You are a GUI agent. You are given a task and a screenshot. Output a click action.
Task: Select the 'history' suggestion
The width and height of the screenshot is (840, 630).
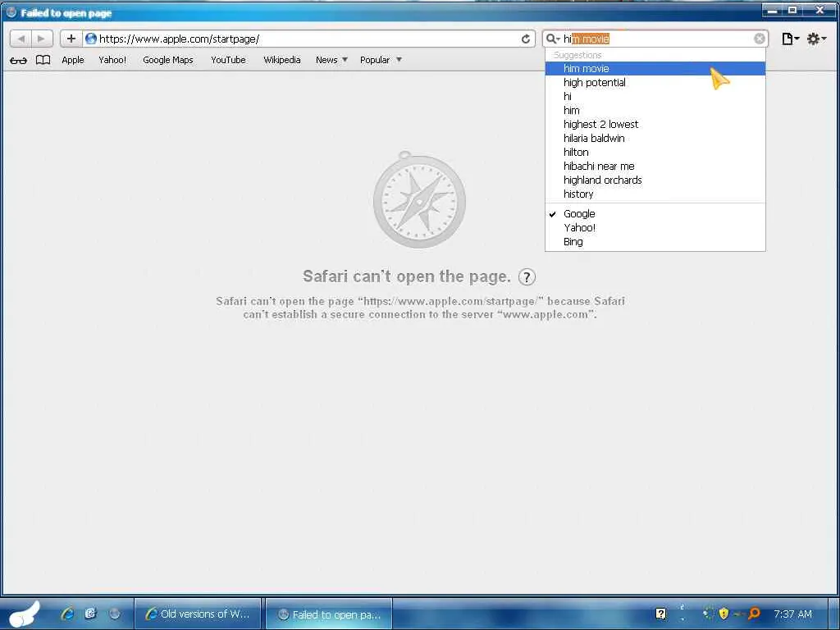click(655, 194)
